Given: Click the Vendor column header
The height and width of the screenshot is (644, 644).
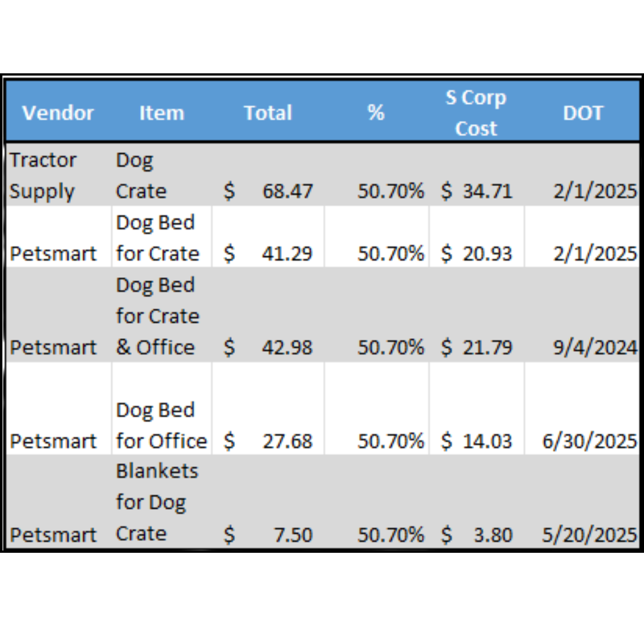Looking at the screenshot, I should tap(58, 113).
